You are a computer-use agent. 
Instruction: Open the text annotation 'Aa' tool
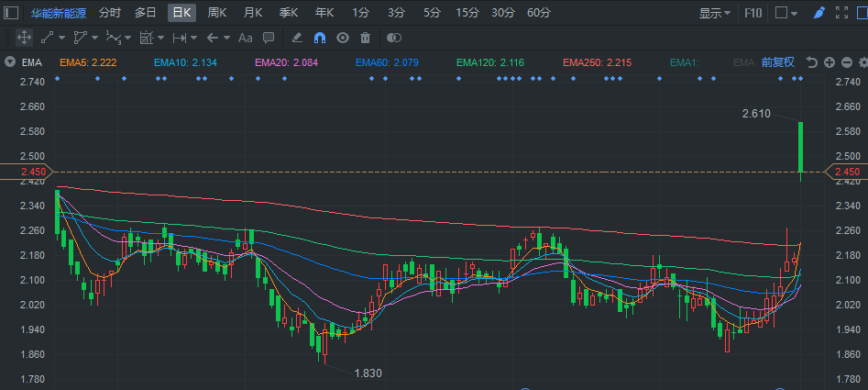click(x=245, y=38)
